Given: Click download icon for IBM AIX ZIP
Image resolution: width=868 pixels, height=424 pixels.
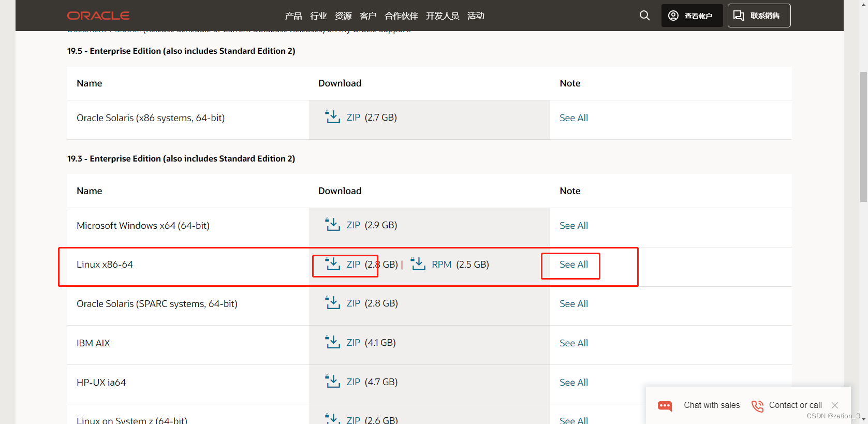Looking at the screenshot, I should [333, 342].
